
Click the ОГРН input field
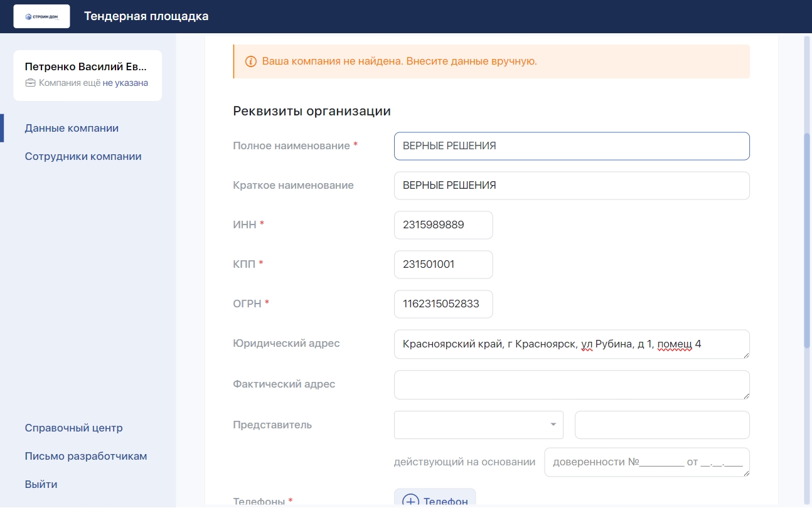443,304
